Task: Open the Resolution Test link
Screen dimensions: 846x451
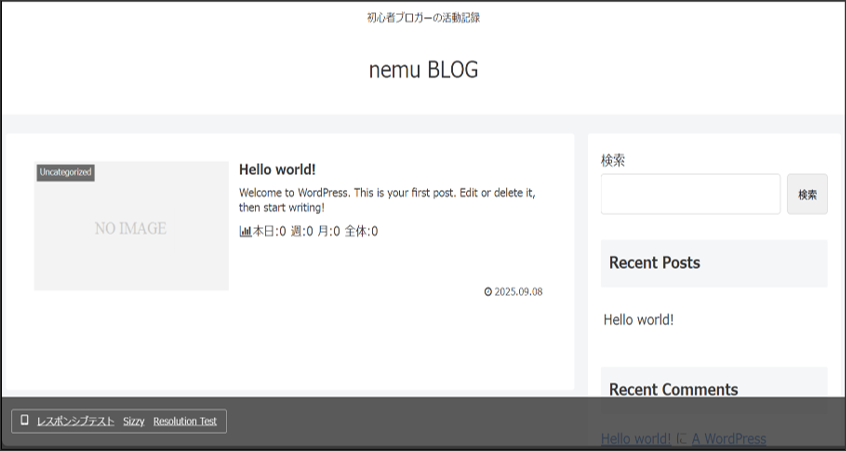Action: [x=185, y=421]
